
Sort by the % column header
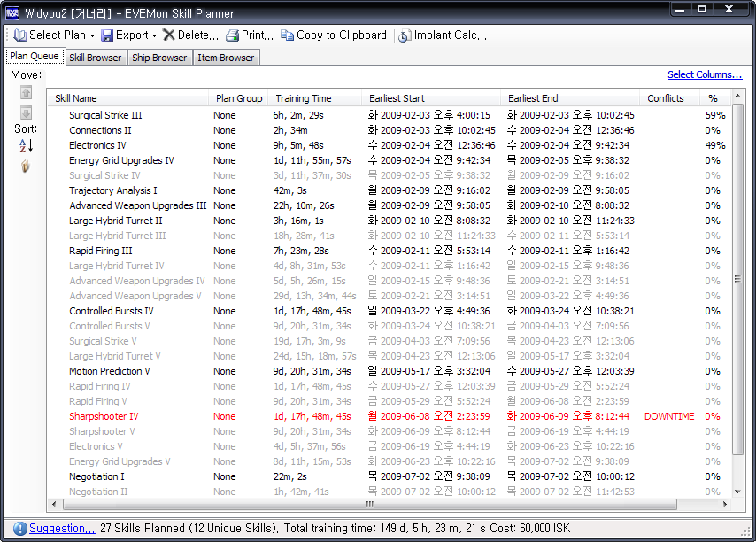pyautogui.click(x=714, y=98)
